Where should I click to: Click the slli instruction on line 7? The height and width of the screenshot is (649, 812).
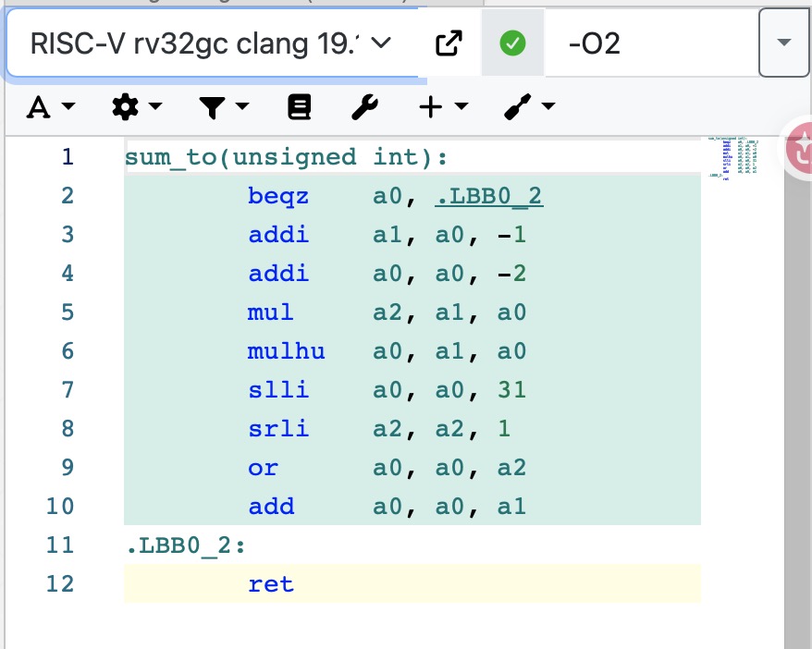coord(278,390)
